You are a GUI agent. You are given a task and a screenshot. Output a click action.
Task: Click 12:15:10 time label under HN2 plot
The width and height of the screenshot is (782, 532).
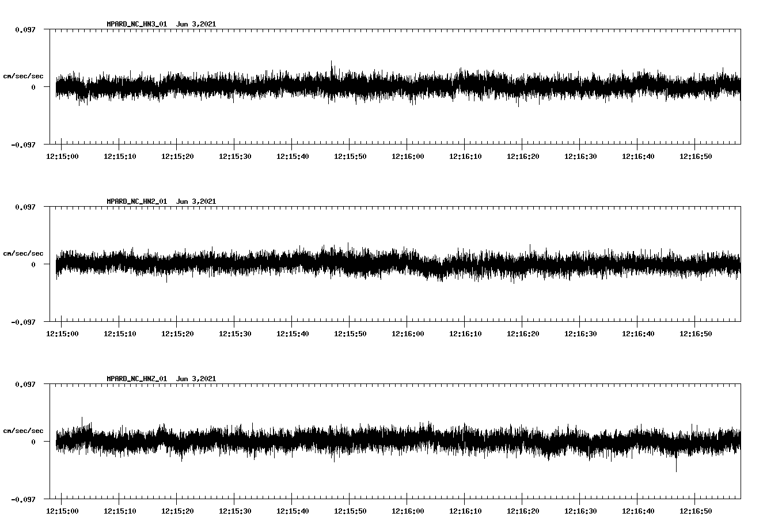tap(120, 334)
